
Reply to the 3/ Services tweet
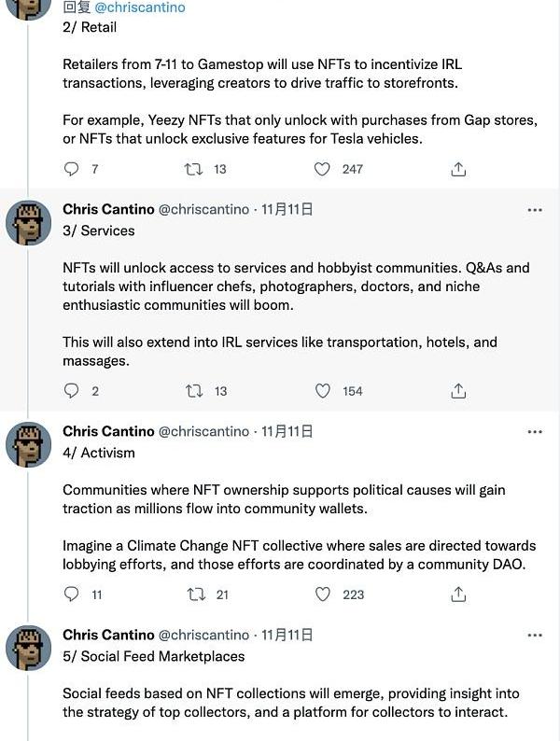click(x=71, y=391)
